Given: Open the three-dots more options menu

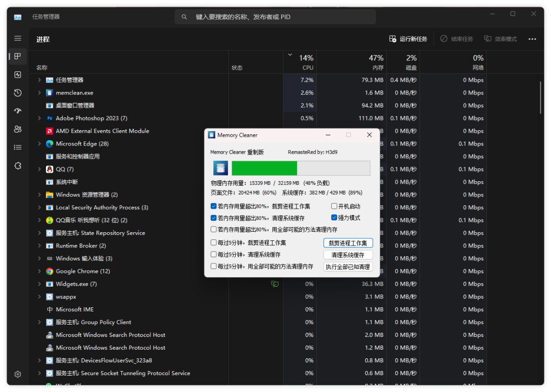Looking at the screenshot, I should coord(532,39).
